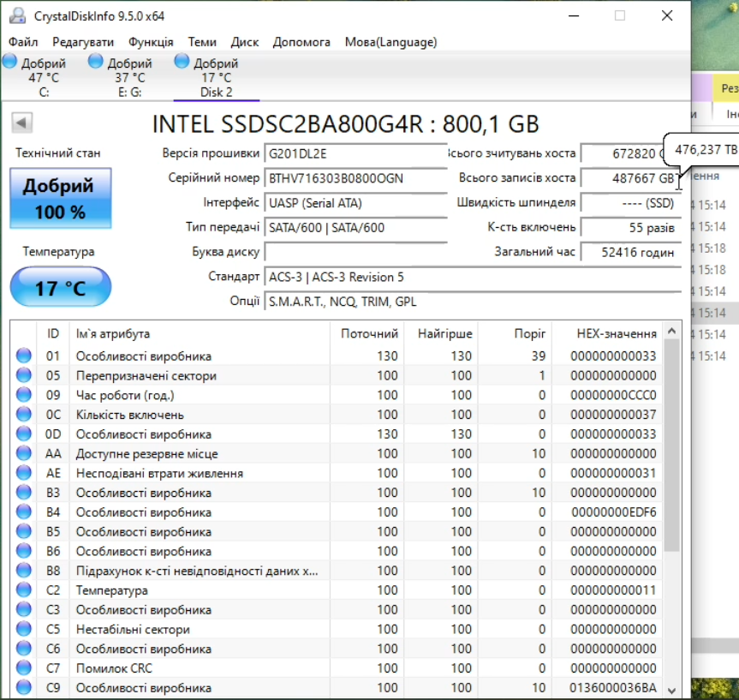
Task: Click the power on count 55 разів
Action: coord(630,228)
